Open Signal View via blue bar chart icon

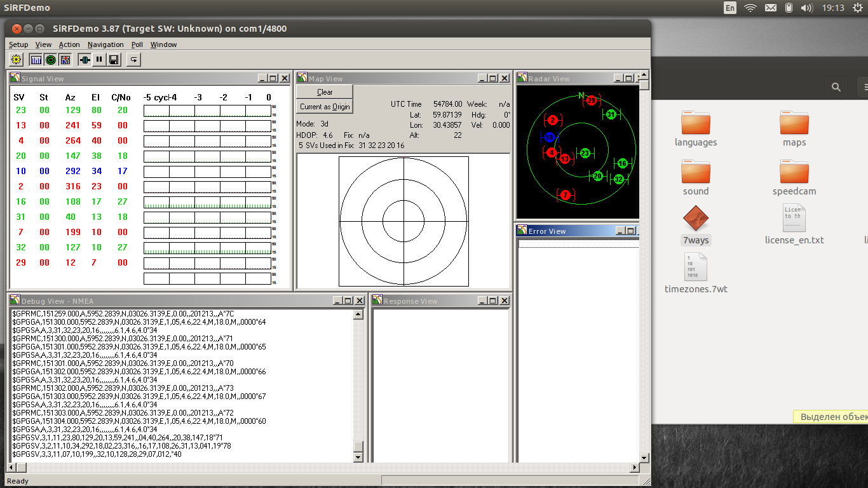(x=36, y=60)
